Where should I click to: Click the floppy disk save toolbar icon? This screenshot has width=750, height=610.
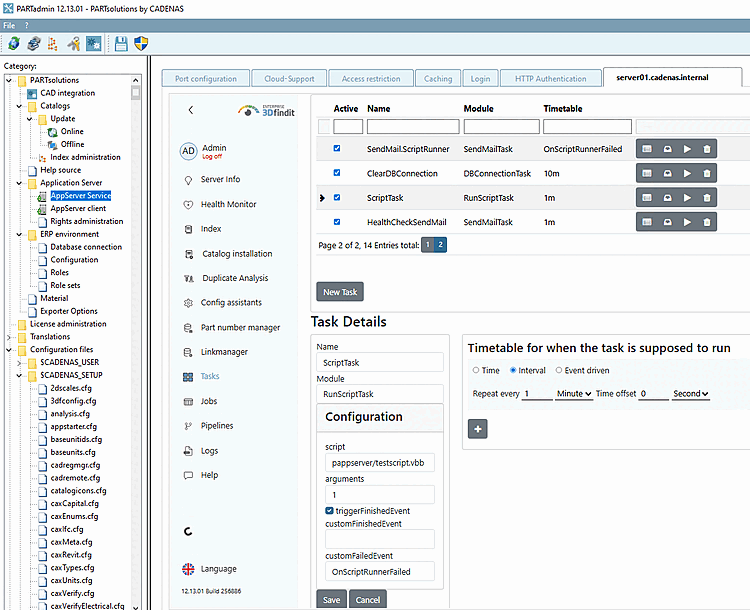pos(121,44)
